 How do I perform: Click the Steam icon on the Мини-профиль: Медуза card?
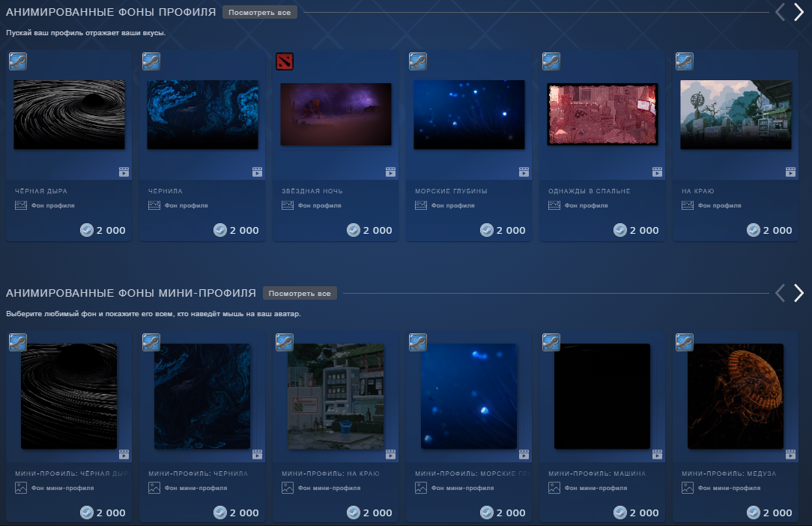[x=685, y=342]
